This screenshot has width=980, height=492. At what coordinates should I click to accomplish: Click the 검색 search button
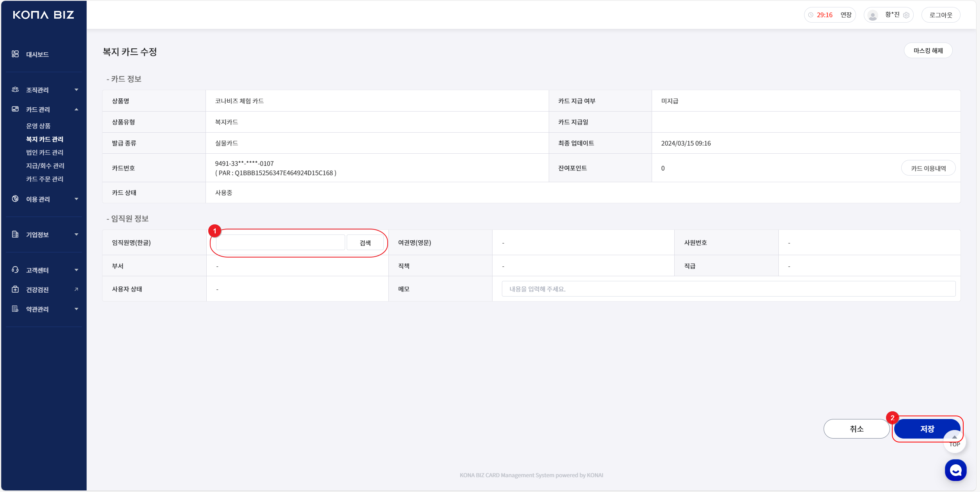[x=365, y=243]
